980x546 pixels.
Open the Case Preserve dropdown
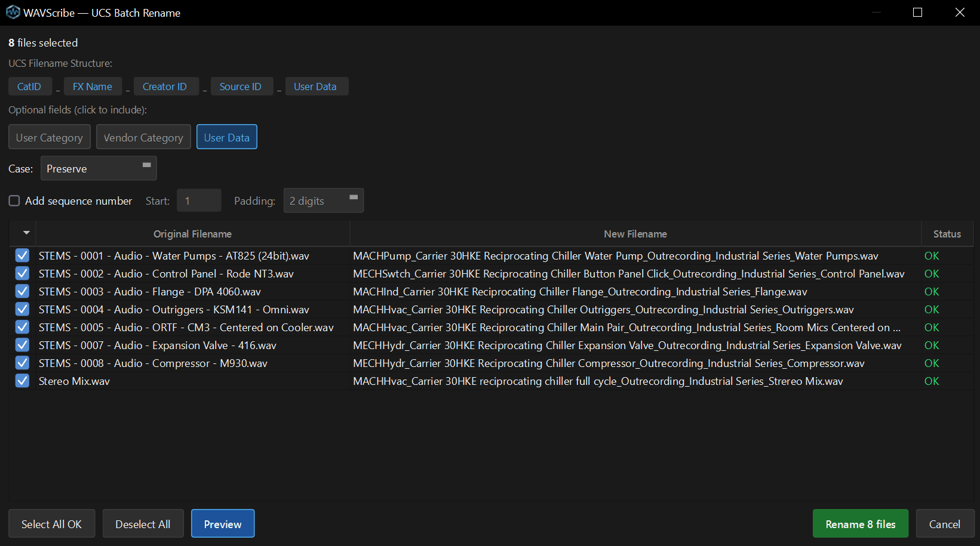[99, 168]
